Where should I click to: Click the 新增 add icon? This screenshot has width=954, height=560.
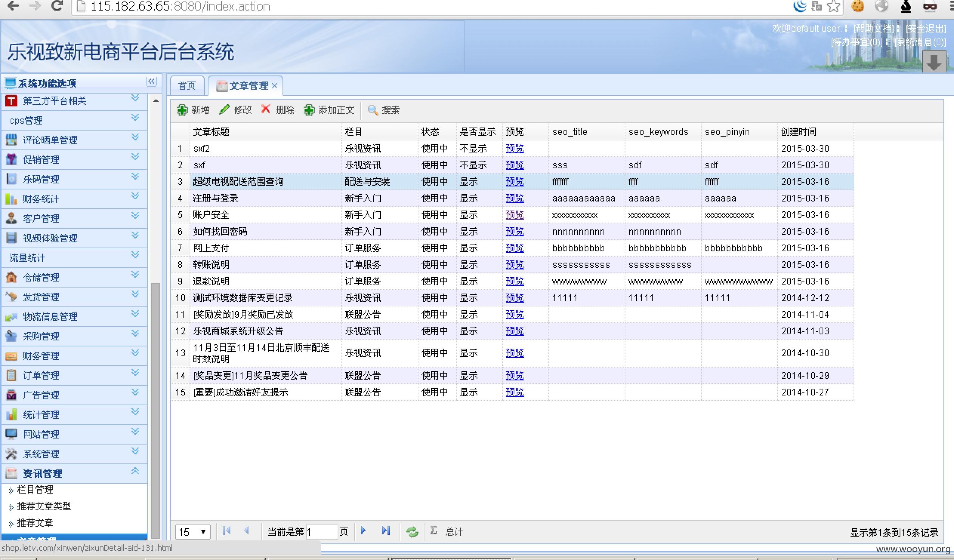click(x=182, y=110)
